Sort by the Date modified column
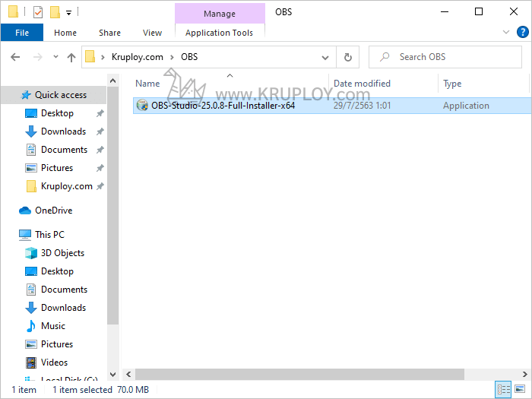The image size is (532, 399). click(362, 84)
